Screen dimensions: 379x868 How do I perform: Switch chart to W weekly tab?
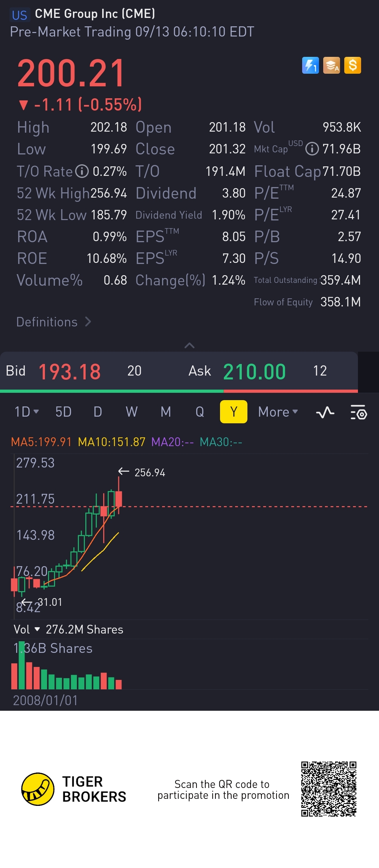pyautogui.click(x=132, y=412)
